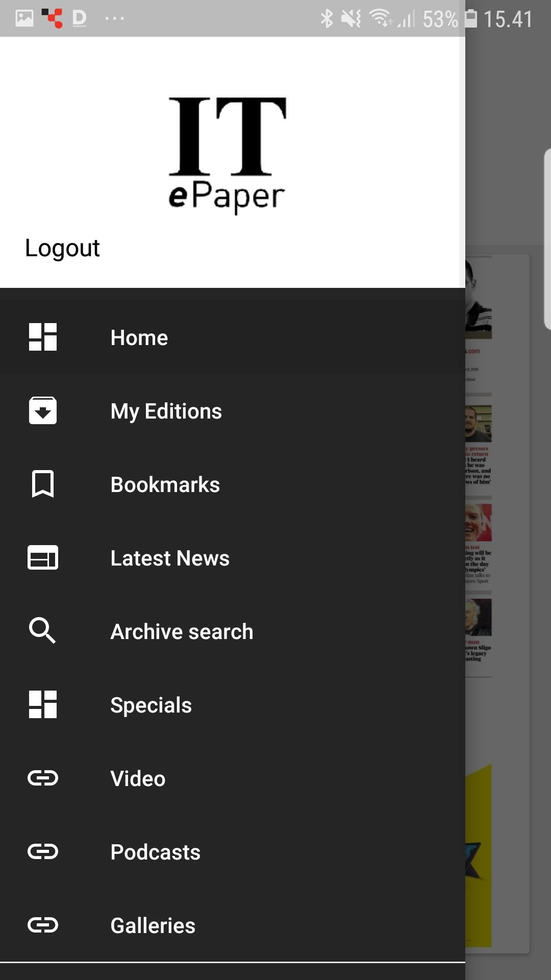Open the Home menu item
551x980 pixels.
[233, 337]
